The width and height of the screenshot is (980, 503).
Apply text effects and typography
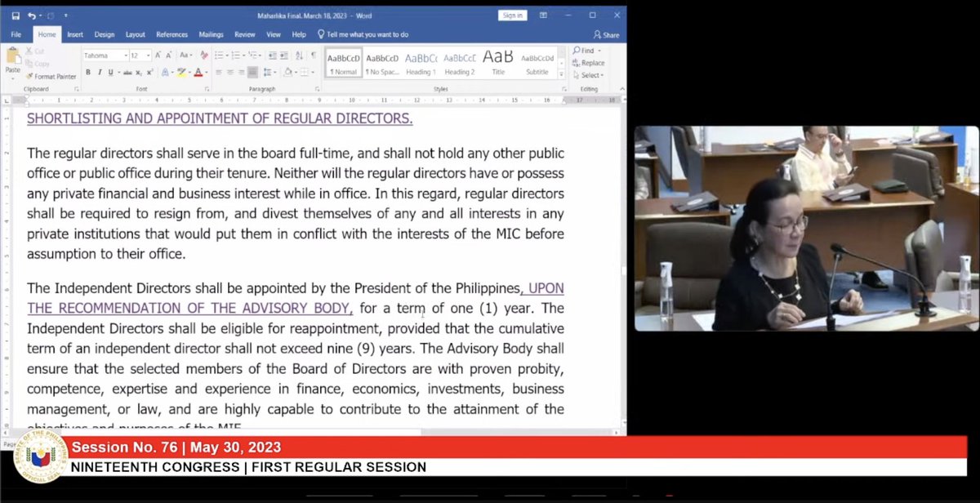pyautogui.click(x=165, y=73)
